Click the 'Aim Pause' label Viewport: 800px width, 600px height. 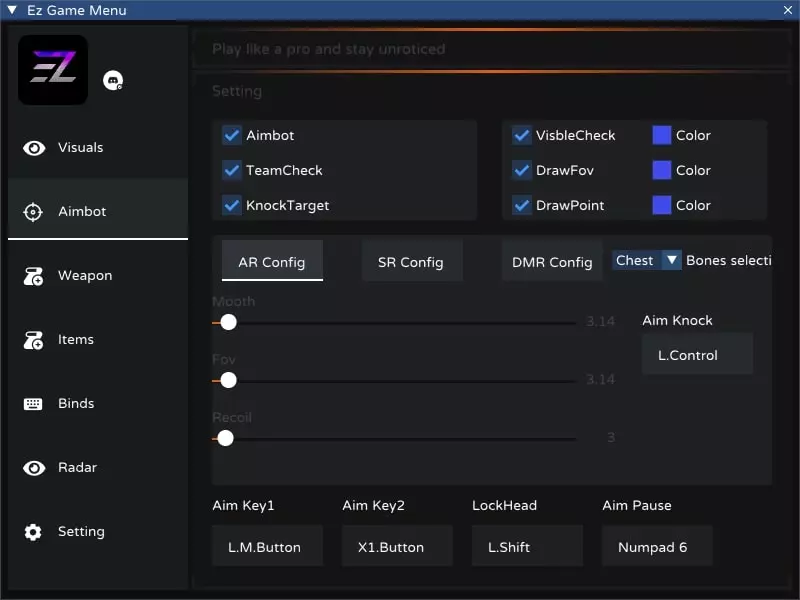pyautogui.click(x=637, y=505)
